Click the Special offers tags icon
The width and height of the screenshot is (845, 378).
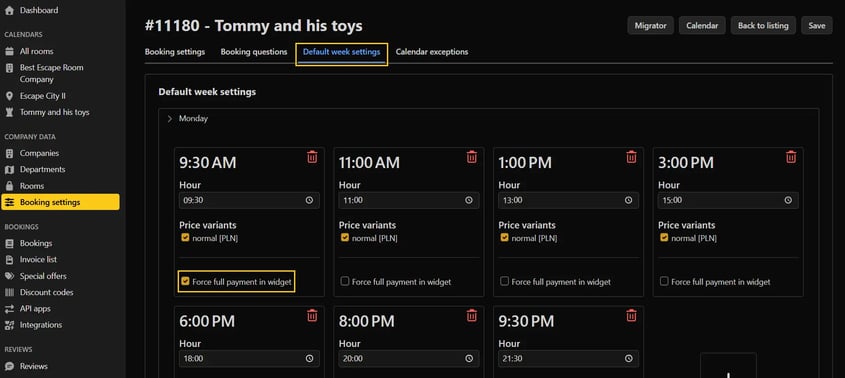click(x=9, y=276)
